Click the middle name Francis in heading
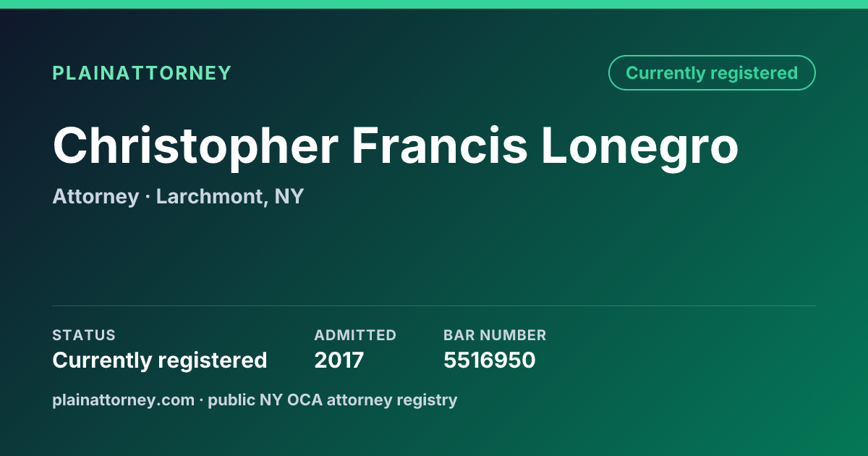 click(441, 145)
